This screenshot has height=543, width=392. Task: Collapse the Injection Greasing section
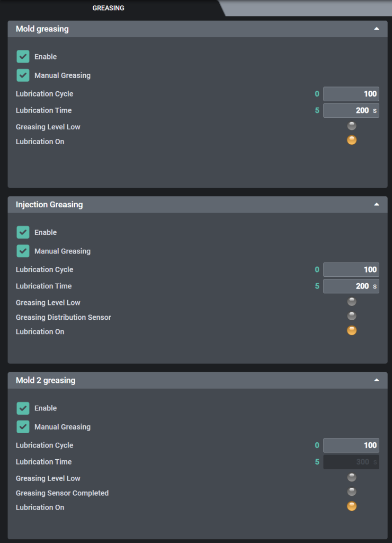coord(377,204)
